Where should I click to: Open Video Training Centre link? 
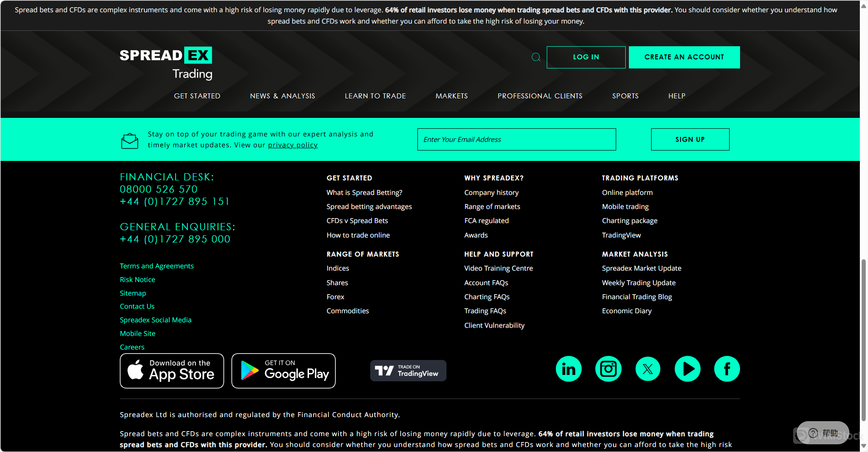[x=499, y=268]
